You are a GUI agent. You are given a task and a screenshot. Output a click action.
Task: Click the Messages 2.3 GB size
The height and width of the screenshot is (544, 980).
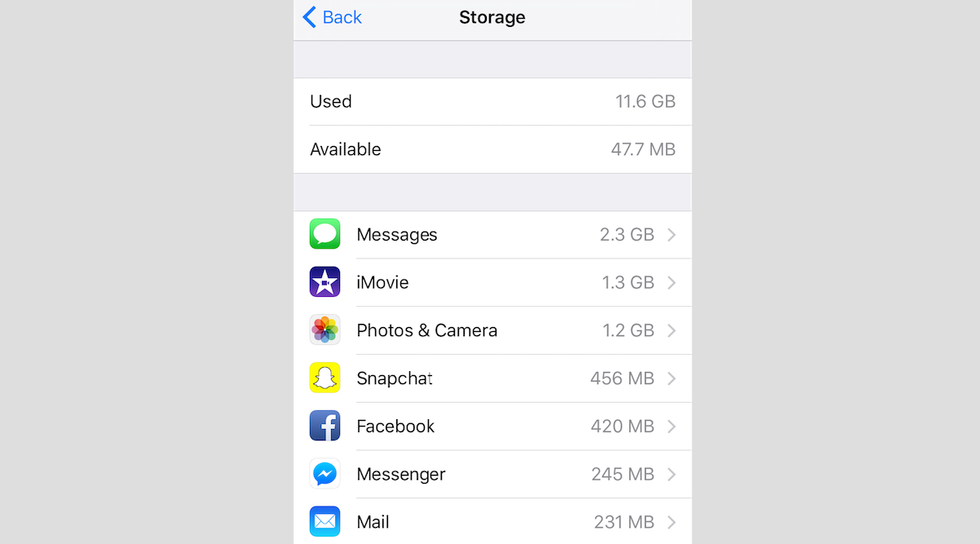tap(627, 235)
